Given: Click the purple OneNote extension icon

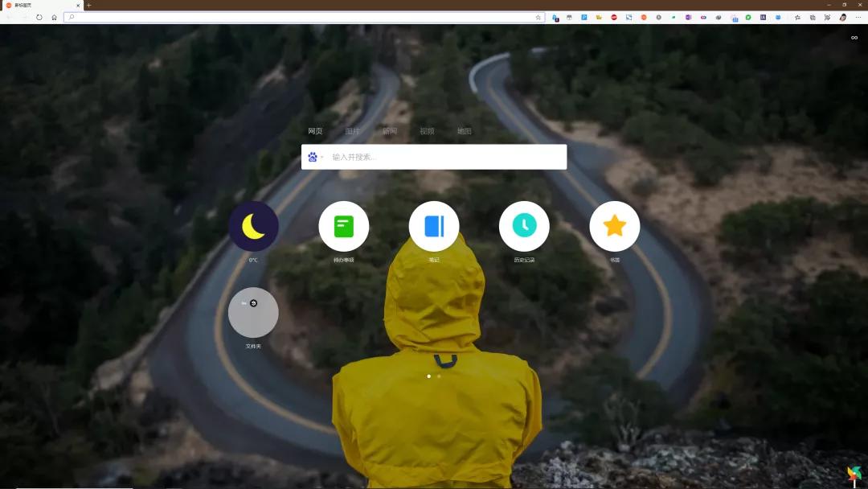Looking at the screenshot, I should click(689, 17).
